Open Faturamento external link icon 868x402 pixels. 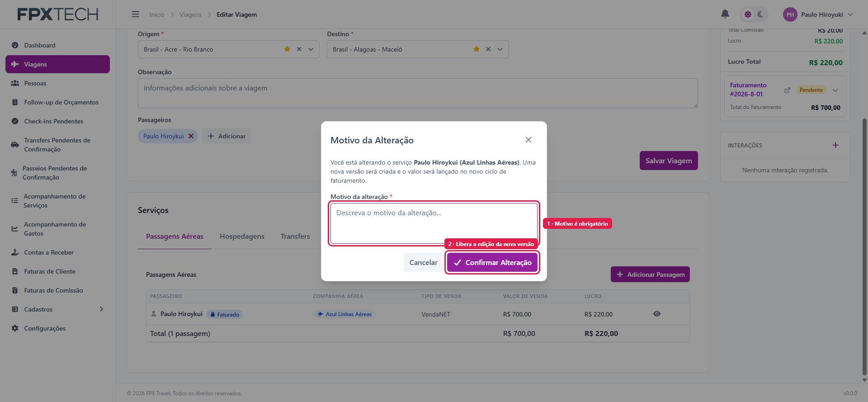coord(787,90)
